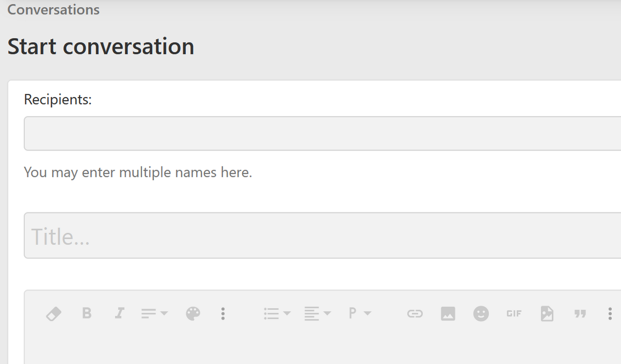Open the paragraph format dropdown

360,313
